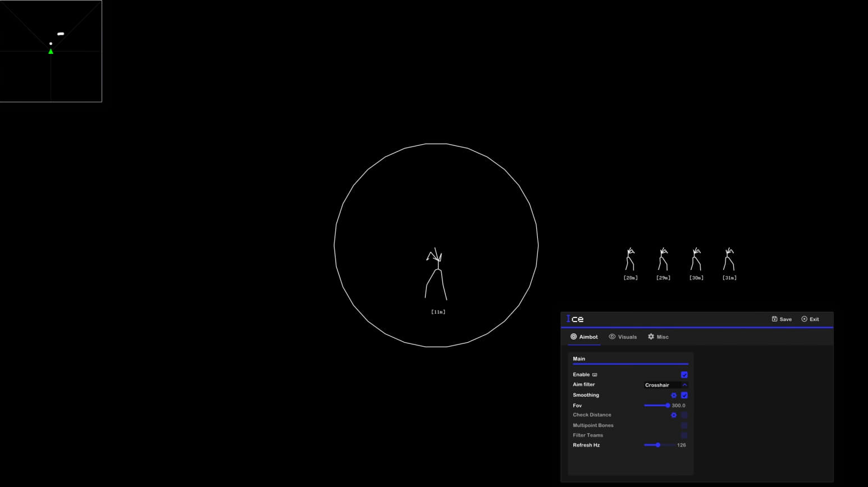Open the Misc tab
This screenshot has height=487, width=868.
click(x=658, y=337)
